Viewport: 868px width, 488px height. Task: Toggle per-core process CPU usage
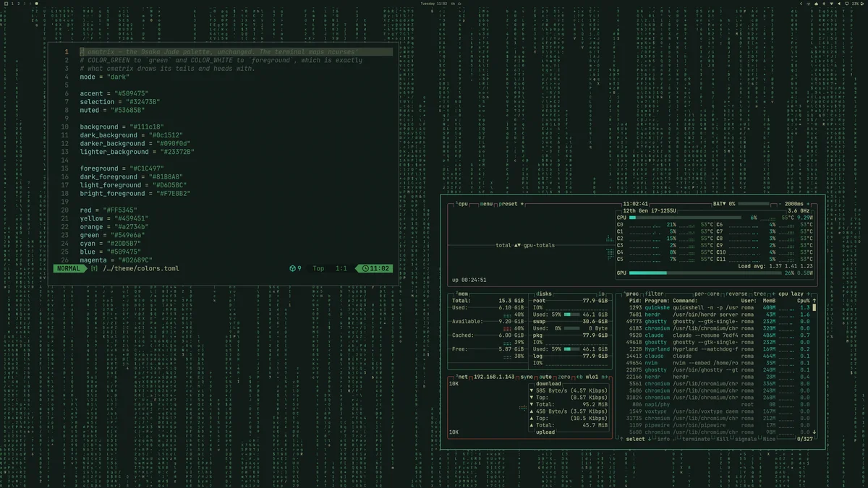click(x=707, y=294)
